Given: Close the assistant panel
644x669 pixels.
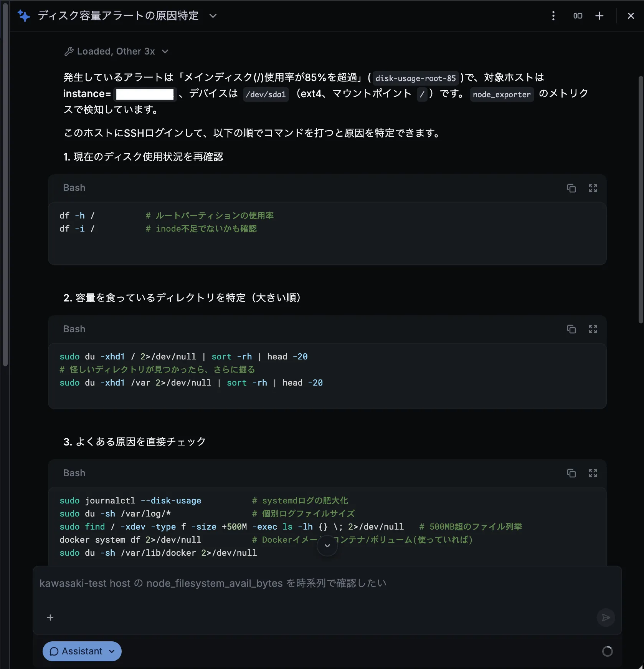Looking at the screenshot, I should (x=631, y=16).
